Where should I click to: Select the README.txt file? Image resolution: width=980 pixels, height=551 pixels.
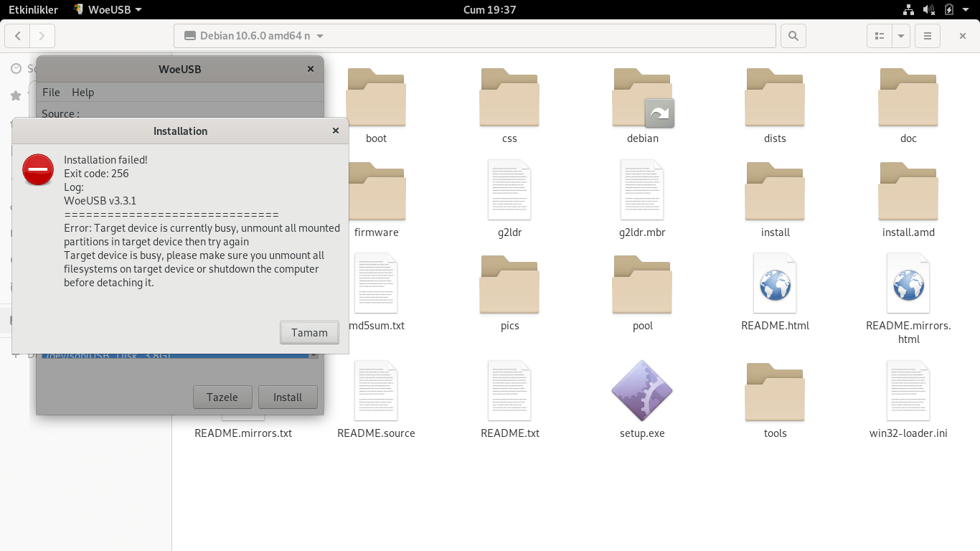(x=509, y=390)
